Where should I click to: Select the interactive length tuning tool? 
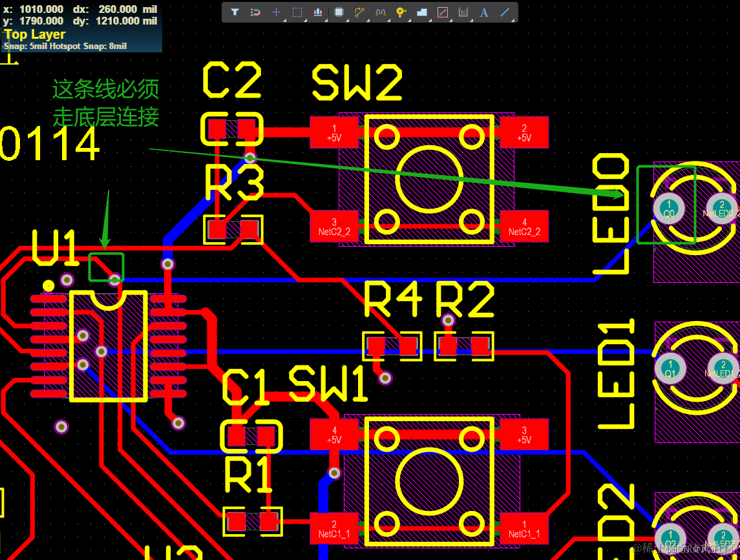(381, 12)
